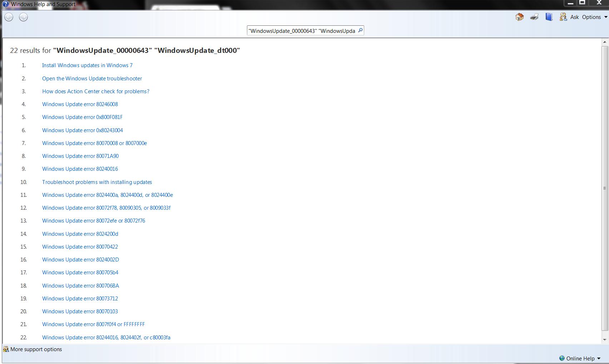Screen dimensions: 609x364
Task: Open Windows Update error 80240016 result
Action: 80,169
